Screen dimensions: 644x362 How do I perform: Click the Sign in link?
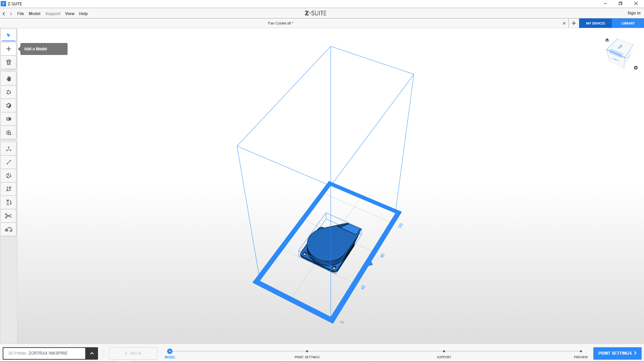click(x=634, y=13)
